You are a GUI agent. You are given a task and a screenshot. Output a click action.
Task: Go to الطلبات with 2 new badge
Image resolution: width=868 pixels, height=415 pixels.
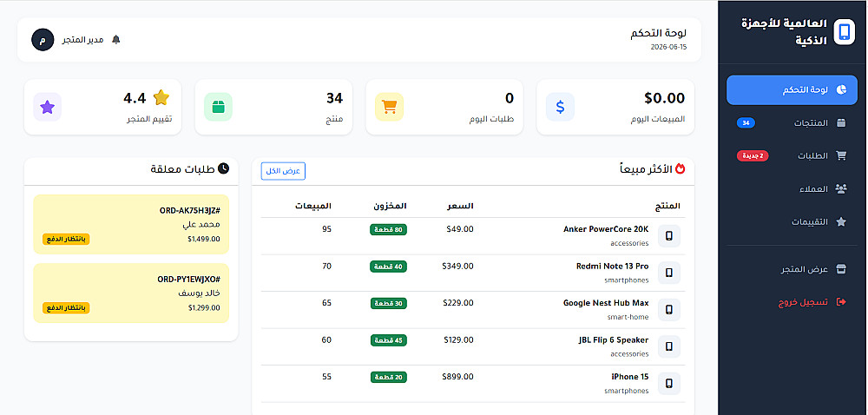click(792, 155)
